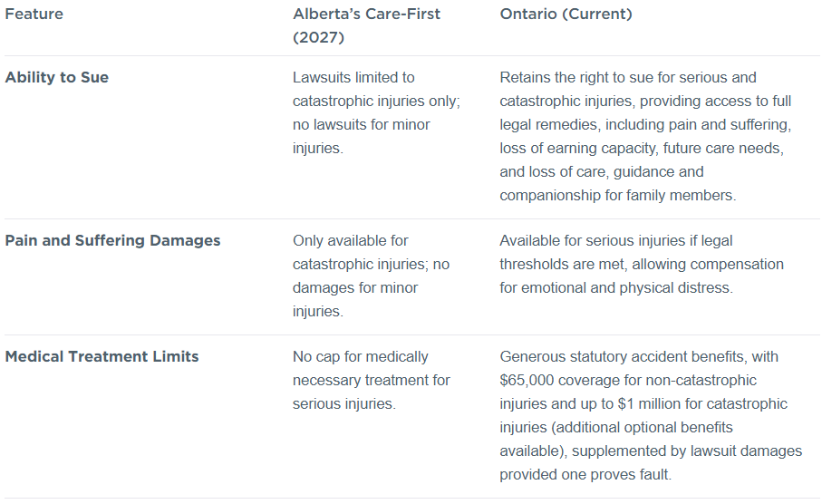This screenshot has width=822, height=504.
Task: Click "Available for serious injuries if legal" text
Action: point(615,241)
